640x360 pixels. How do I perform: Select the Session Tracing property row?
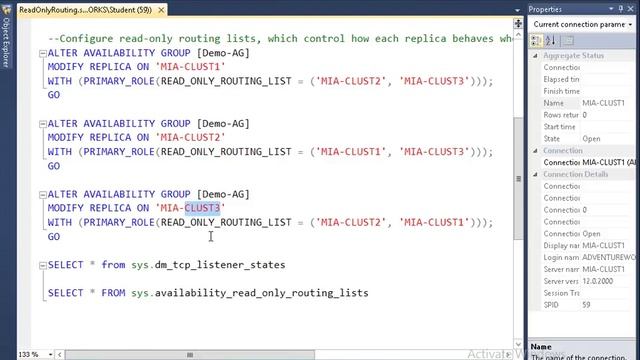587,293
